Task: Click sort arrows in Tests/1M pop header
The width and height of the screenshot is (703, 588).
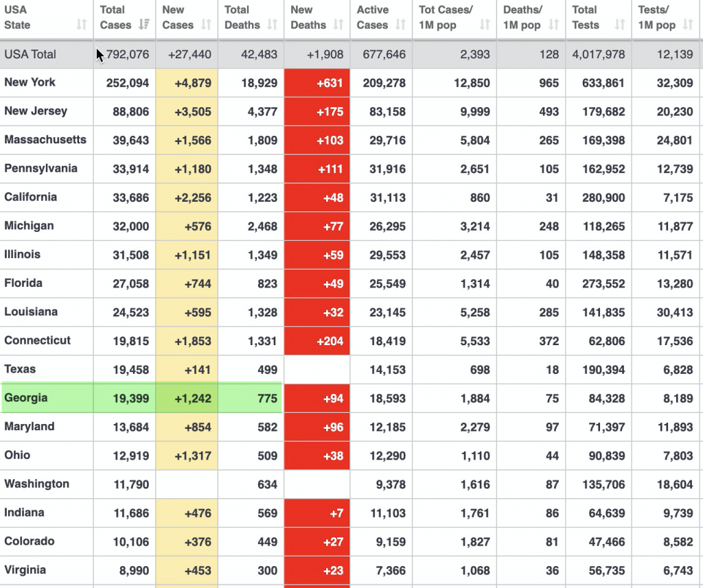Action: [x=688, y=25]
